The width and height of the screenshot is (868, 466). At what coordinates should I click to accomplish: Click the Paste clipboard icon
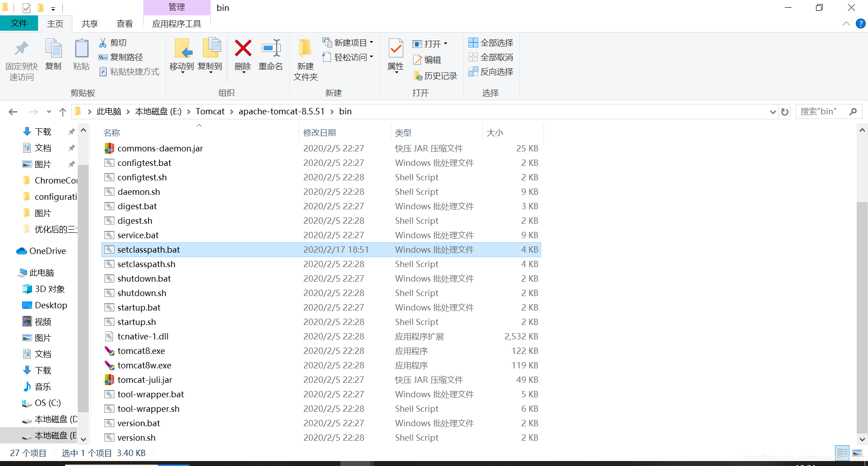click(x=81, y=49)
